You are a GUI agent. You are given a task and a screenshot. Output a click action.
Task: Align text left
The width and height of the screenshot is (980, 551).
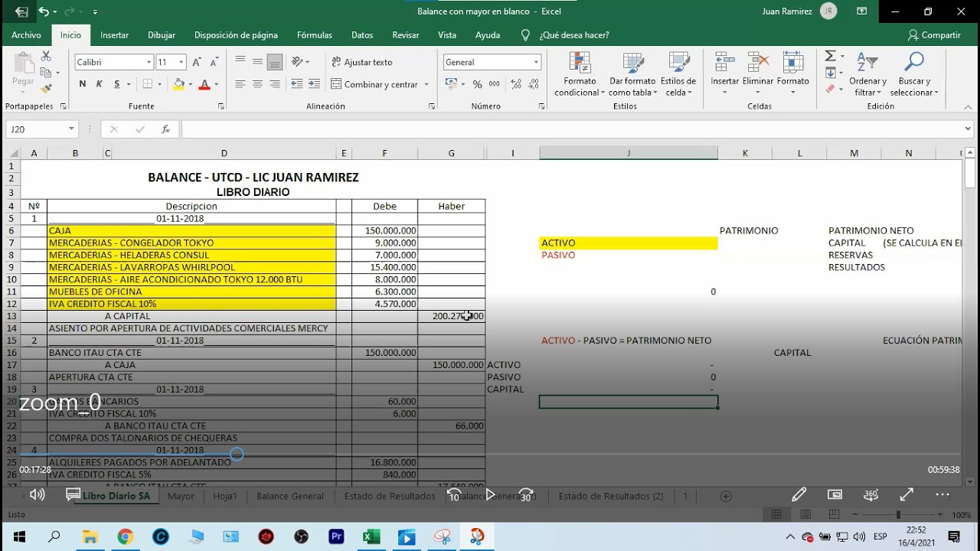click(x=240, y=84)
